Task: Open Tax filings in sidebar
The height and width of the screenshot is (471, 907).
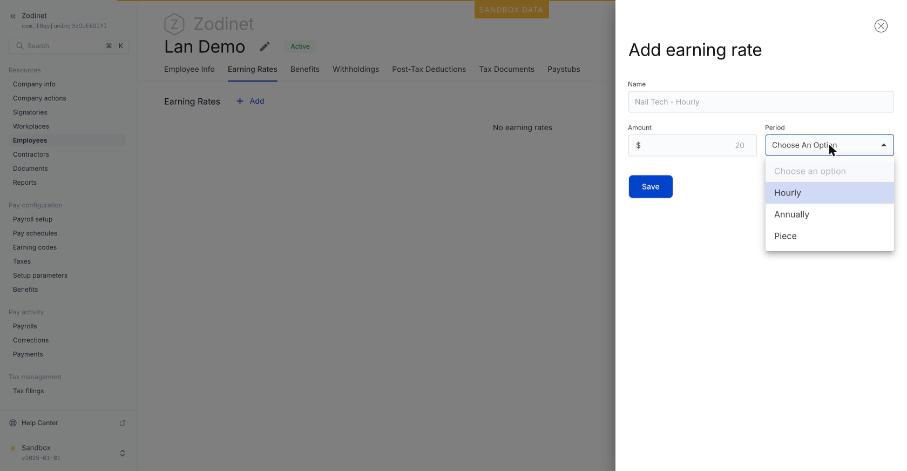Action: tap(28, 391)
